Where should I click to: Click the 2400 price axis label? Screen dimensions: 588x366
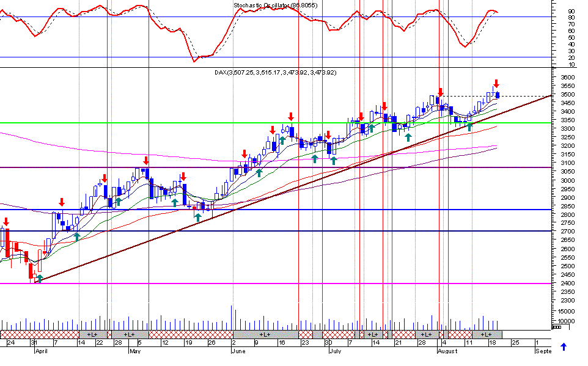pos(568,283)
